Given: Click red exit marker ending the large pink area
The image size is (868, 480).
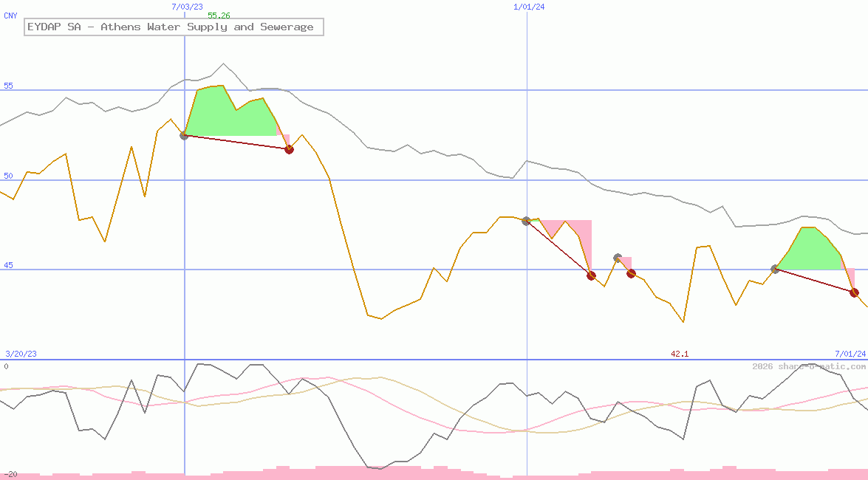Looking at the screenshot, I should click(591, 275).
